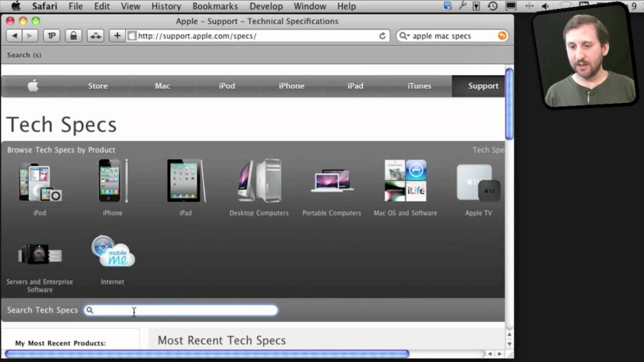Click the display menu bar icon
The width and height of the screenshot is (644, 362).
pyautogui.click(x=511, y=6)
